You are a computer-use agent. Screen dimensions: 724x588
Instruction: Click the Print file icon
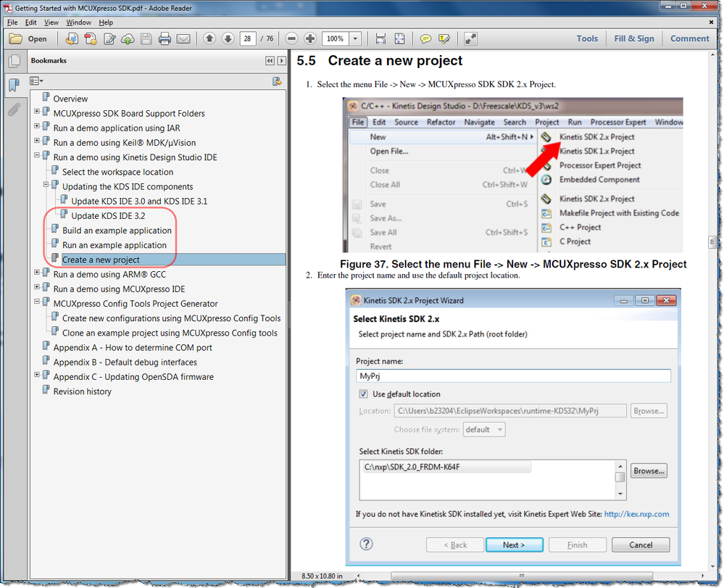point(165,39)
